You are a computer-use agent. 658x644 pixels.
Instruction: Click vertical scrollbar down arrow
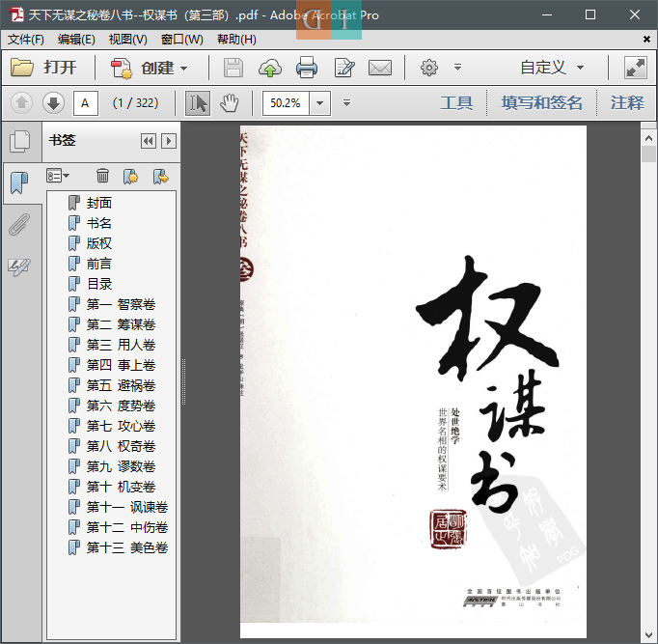[648, 635]
